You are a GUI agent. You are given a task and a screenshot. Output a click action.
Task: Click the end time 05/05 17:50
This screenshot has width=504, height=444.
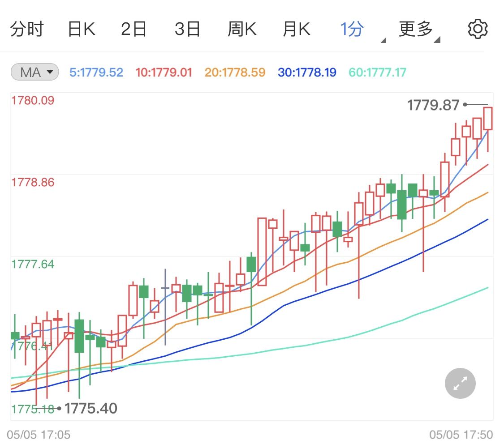[461, 435]
